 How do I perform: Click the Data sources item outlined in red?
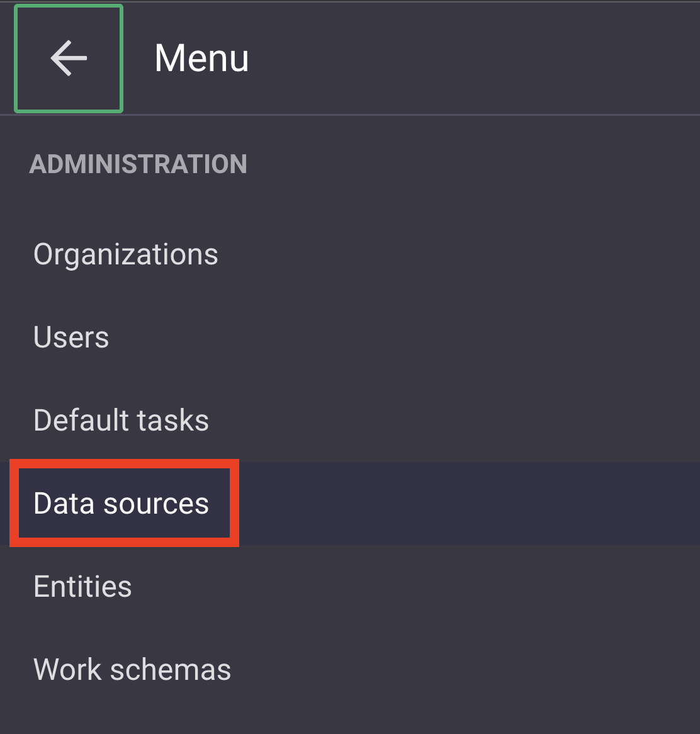pos(121,503)
